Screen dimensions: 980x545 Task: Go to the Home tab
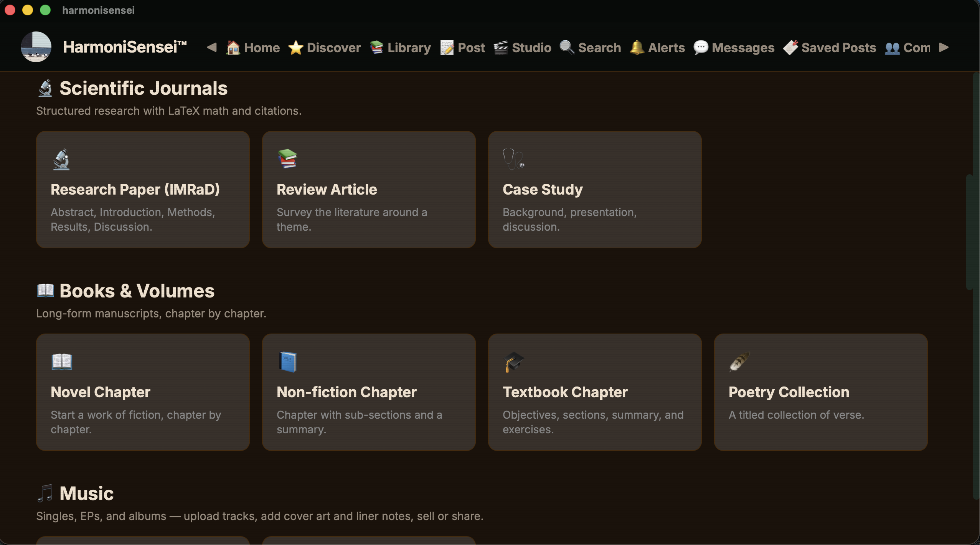(253, 48)
